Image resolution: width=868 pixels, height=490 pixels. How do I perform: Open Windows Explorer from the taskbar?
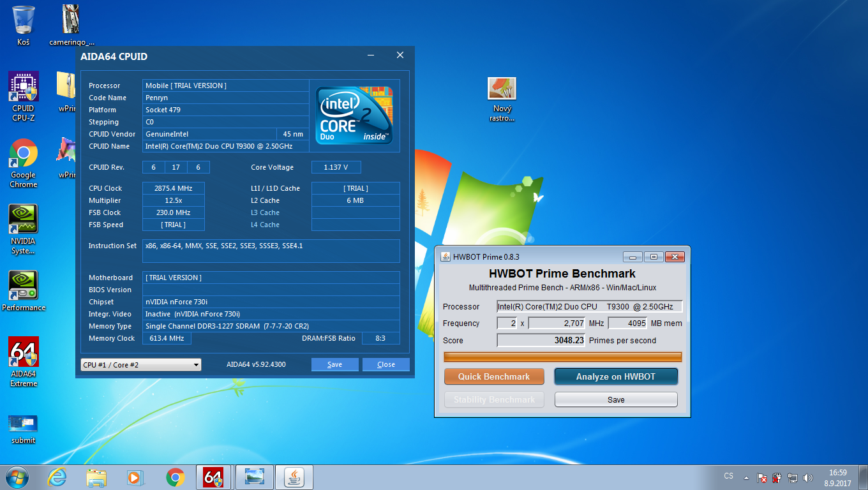[x=96, y=477]
